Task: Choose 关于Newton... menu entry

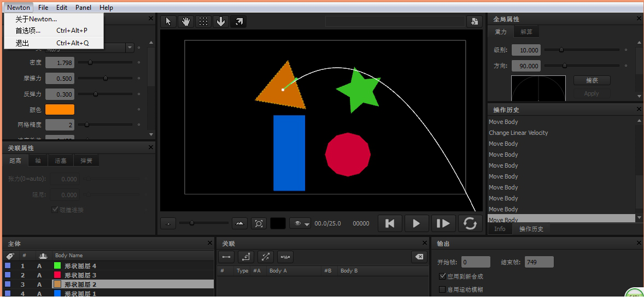Action: 54,19
